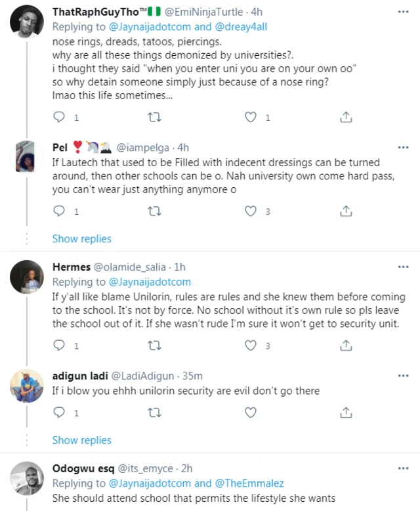Reply to Pel's Lautech tweet
This screenshot has height=511, width=420.
click(x=59, y=211)
